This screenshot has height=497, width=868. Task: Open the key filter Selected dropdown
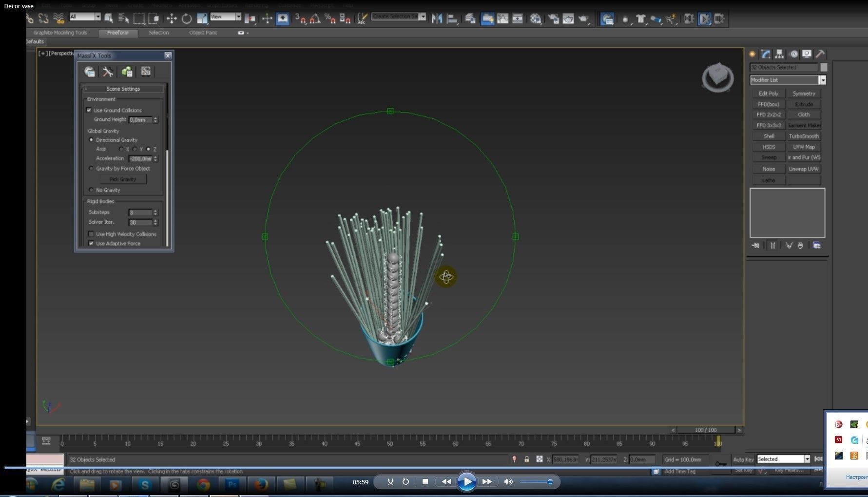click(784, 459)
